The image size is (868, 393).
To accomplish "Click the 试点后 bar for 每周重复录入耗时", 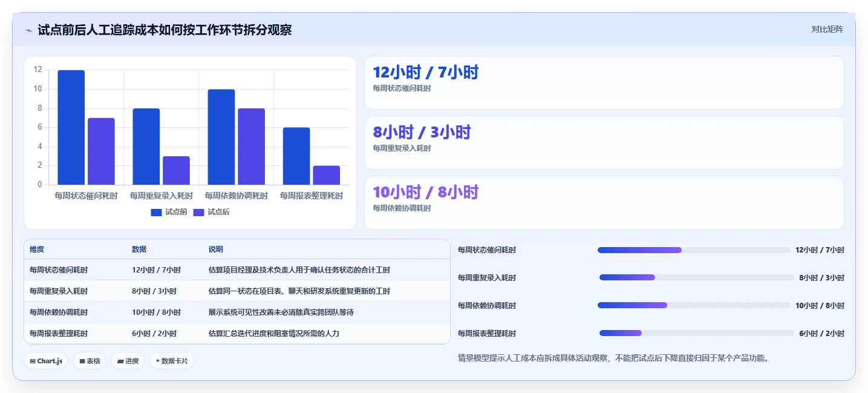I will pyautogui.click(x=176, y=170).
